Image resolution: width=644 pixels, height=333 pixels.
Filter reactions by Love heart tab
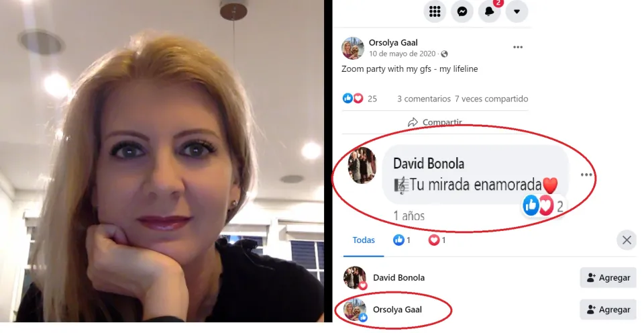point(437,240)
